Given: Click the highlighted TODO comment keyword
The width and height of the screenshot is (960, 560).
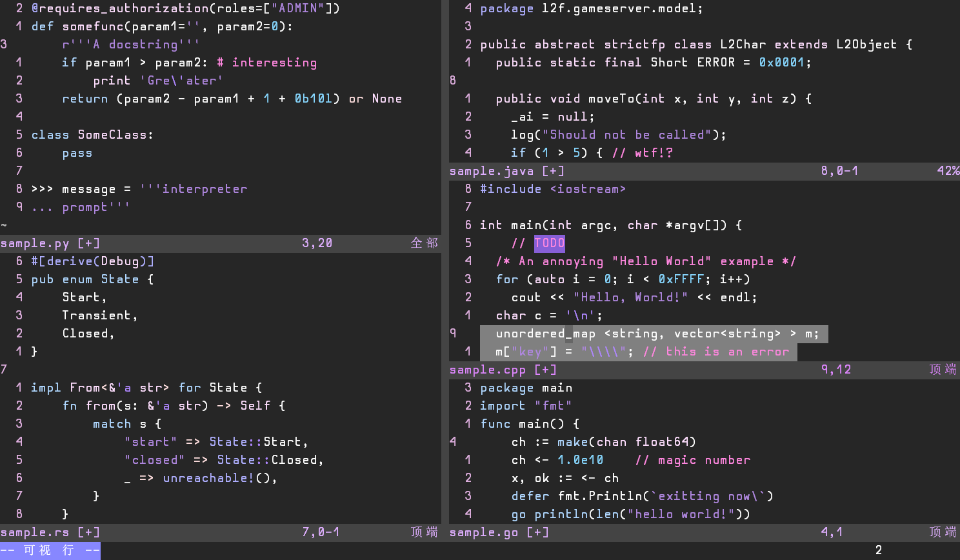Looking at the screenshot, I should (x=550, y=243).
